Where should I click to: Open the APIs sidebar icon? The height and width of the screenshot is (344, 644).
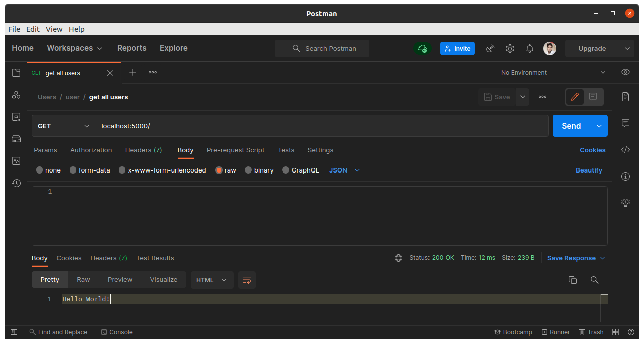tap(16, 95)
